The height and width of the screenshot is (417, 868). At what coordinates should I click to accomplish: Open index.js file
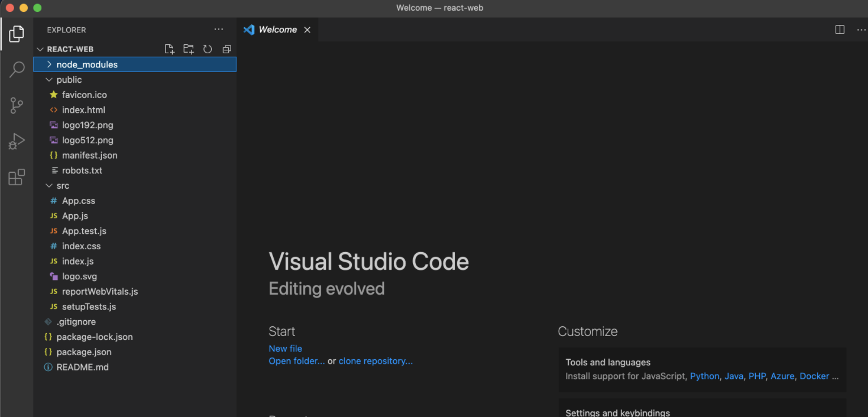(135, 261)
